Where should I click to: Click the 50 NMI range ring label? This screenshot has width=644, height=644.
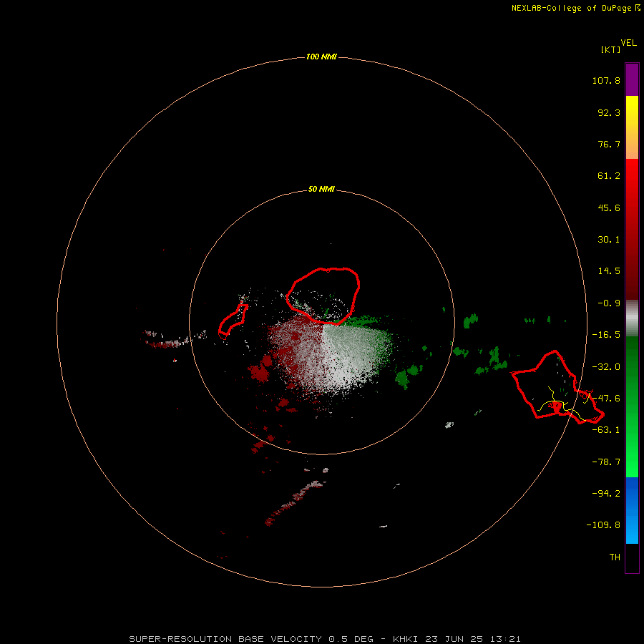pos(321,190)
